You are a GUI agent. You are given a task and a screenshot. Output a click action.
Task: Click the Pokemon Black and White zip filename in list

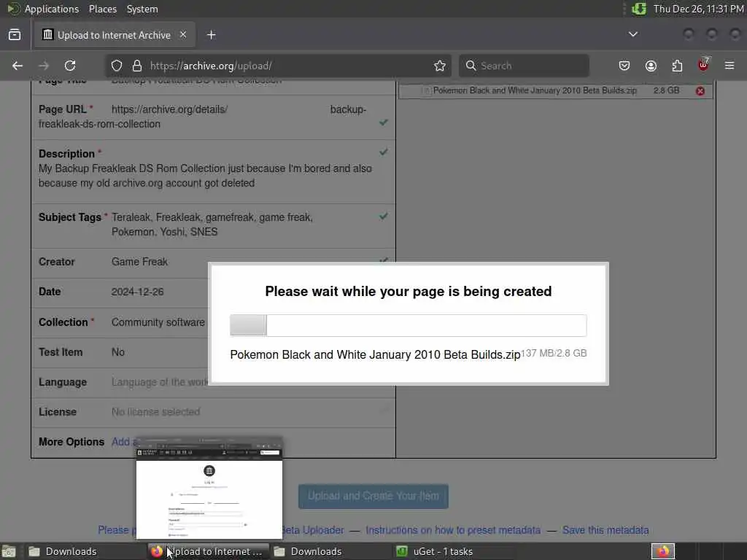[535, 90]
